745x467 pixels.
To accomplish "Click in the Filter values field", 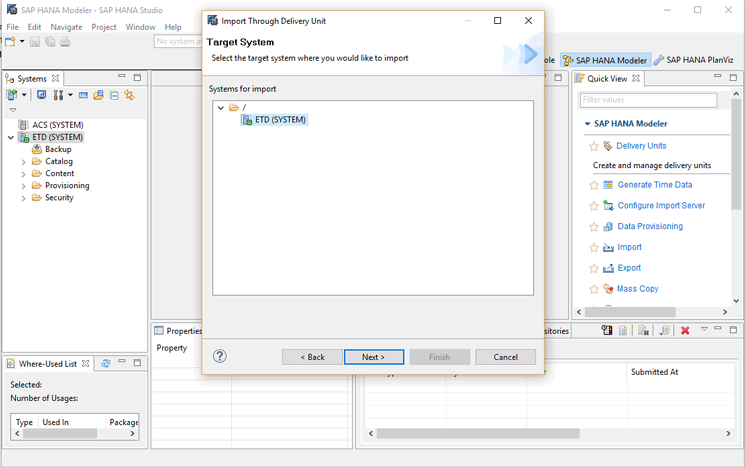I will 648,100.
